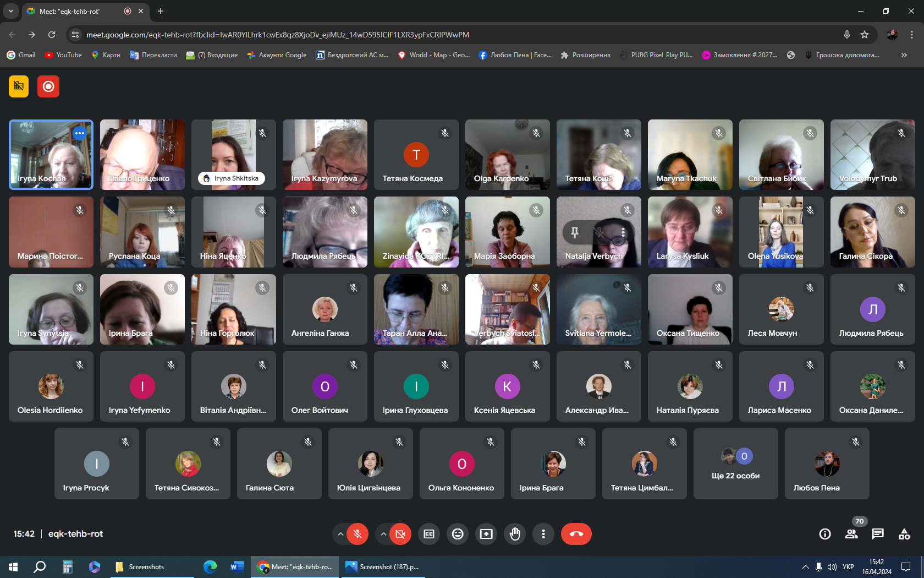Open the activities icon
The height and width of the screenshot is (578, 924).
click(904, 534)
